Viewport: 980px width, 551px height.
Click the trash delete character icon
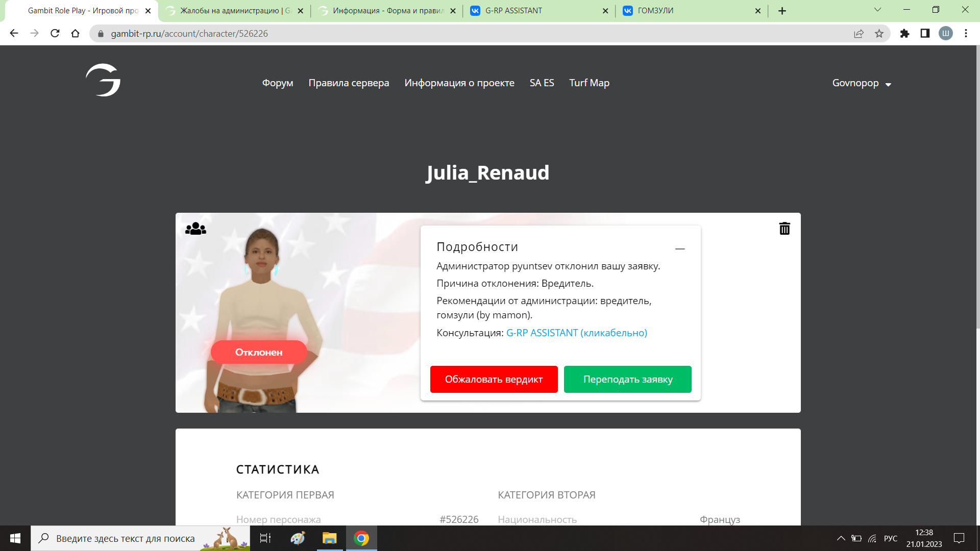785,229
